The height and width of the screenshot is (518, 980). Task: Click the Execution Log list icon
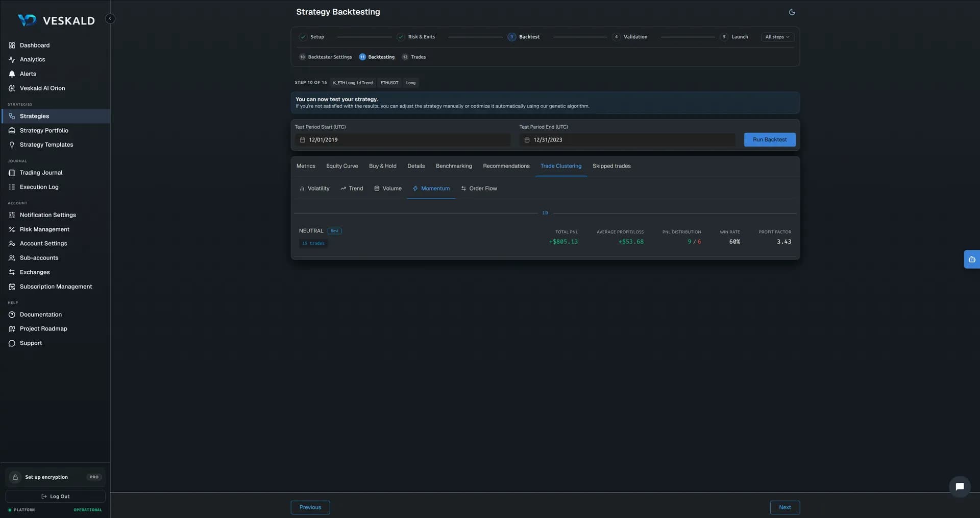[x=12, y=187]
